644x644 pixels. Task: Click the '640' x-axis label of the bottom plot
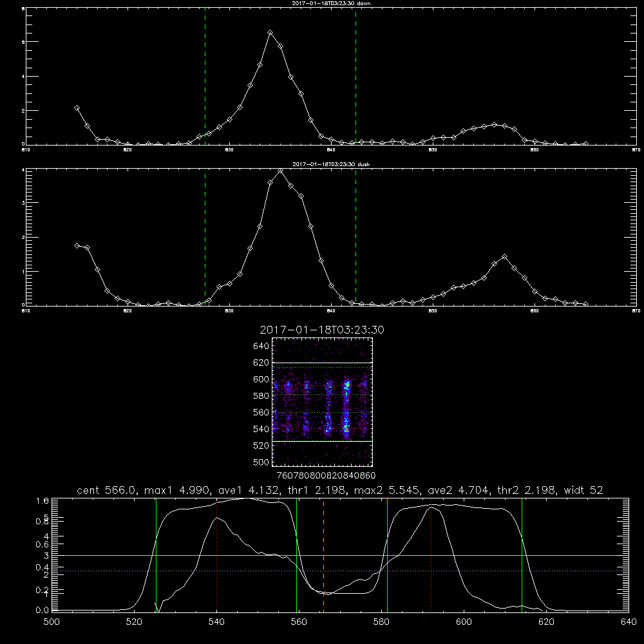pyautogui.click(x=629, y=622)
